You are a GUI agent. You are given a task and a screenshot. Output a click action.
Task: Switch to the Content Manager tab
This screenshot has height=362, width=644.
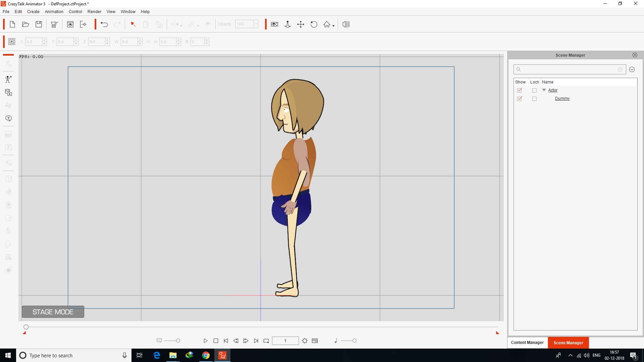pyautogui.click(x=527, y=343)
